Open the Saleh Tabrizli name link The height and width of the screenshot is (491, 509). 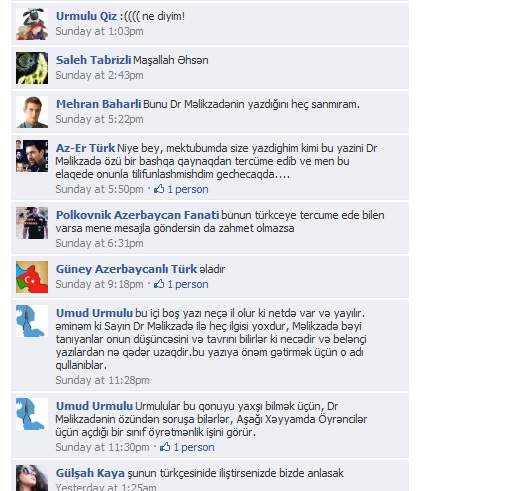click(x=93, y=60)
